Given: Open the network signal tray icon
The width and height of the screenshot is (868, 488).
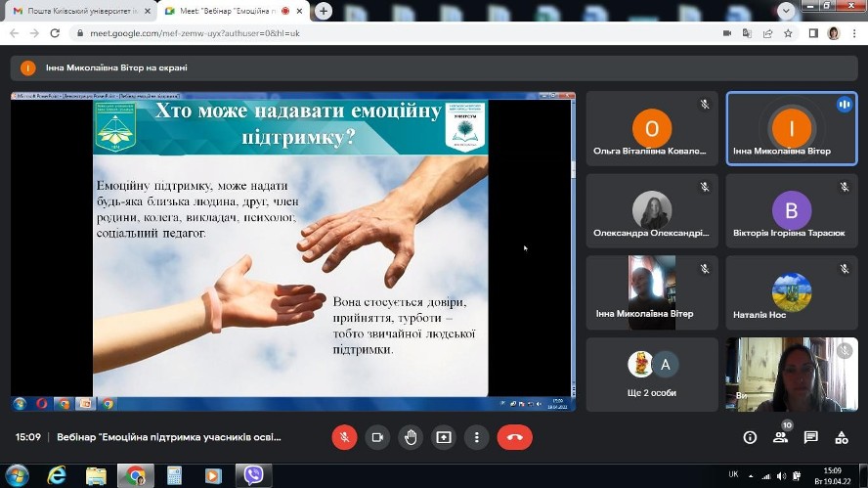Looking at the screenshot, I should (766, 476).
